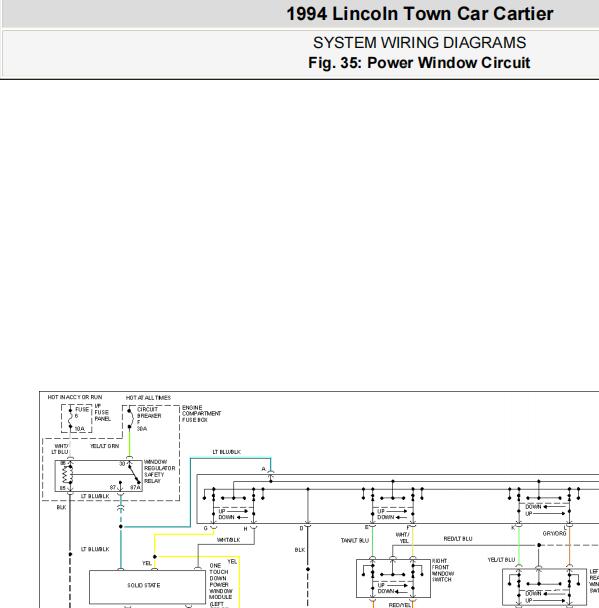599x608 pixels.
Task: Click the Hot At All Times label
Action: click(148, 398)
